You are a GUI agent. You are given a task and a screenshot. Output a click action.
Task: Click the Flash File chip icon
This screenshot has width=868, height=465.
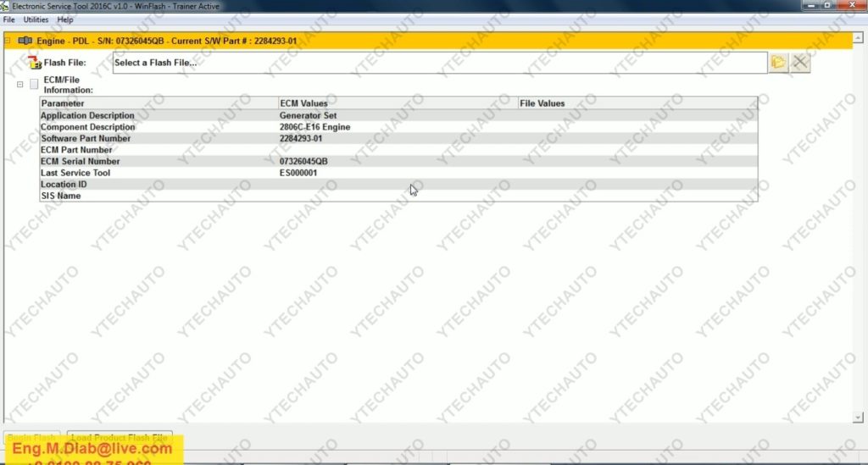(x=34, y=62)
